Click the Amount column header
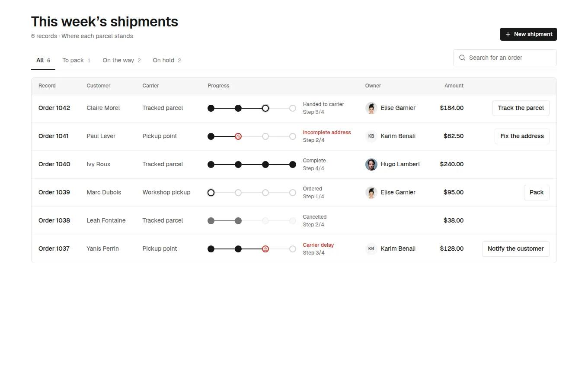The height and width of the screenshot is (368, 588). pos(454,86)
